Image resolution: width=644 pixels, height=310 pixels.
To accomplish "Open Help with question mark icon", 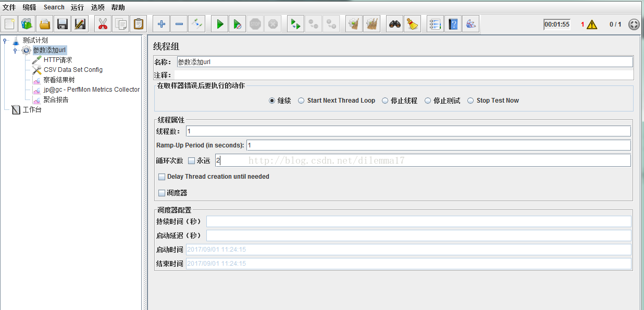I will [453, 24].
